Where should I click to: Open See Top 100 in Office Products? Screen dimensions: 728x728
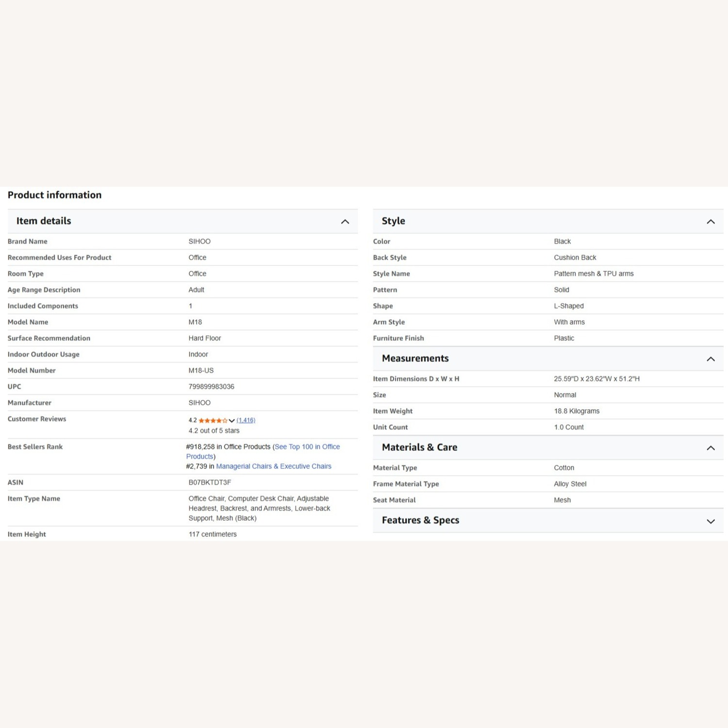click(307, 447)
